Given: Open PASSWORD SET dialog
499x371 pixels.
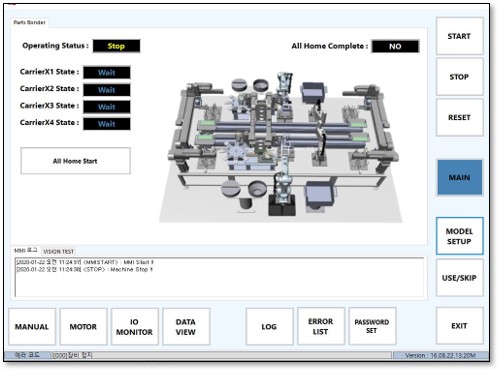Looking at the screenshot, I should click(372, 326).
